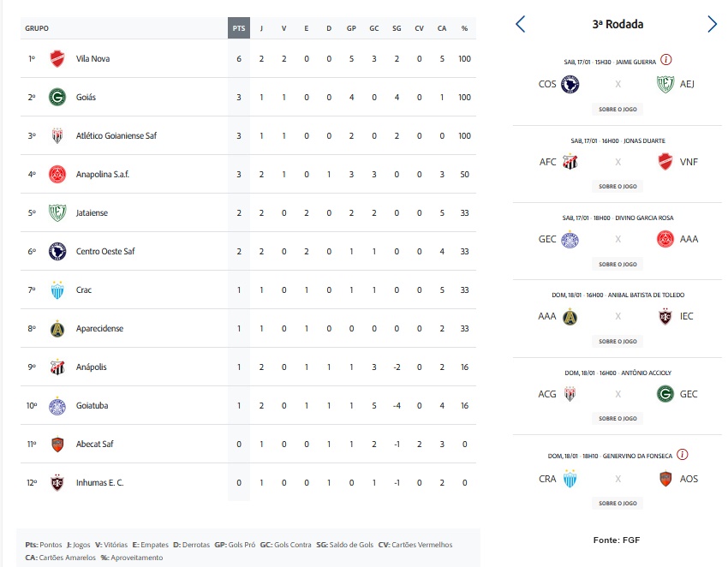Click the 3ª Rodada heading
Image resolution: width=728 pixels, height=567 pixels.
point(618,24)
